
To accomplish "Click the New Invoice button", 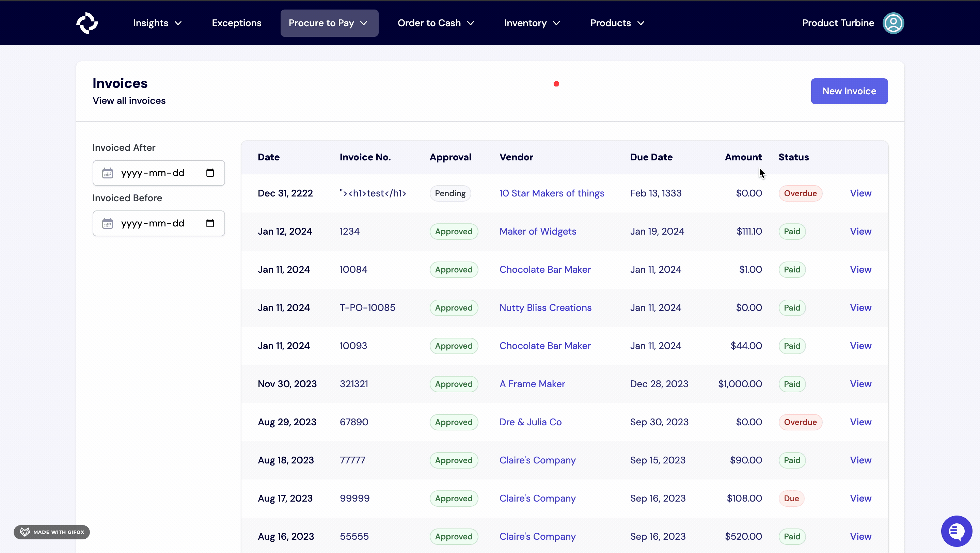I will [849, 91].
